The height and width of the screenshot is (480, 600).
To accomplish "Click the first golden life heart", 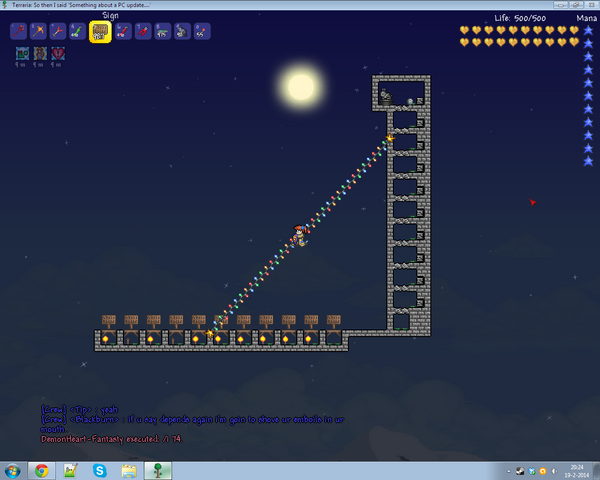I will (464, 30).
